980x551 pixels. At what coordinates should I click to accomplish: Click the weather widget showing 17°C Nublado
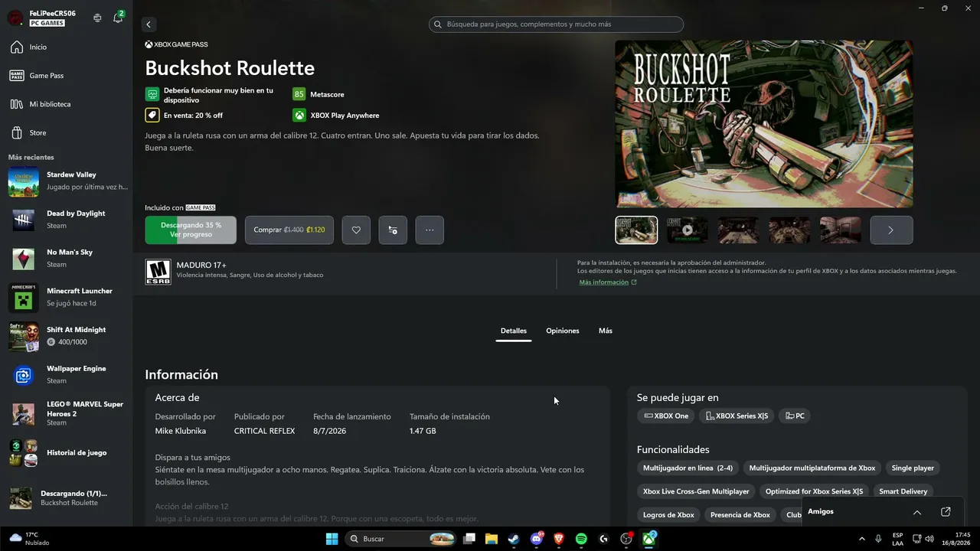click(31, 539)
